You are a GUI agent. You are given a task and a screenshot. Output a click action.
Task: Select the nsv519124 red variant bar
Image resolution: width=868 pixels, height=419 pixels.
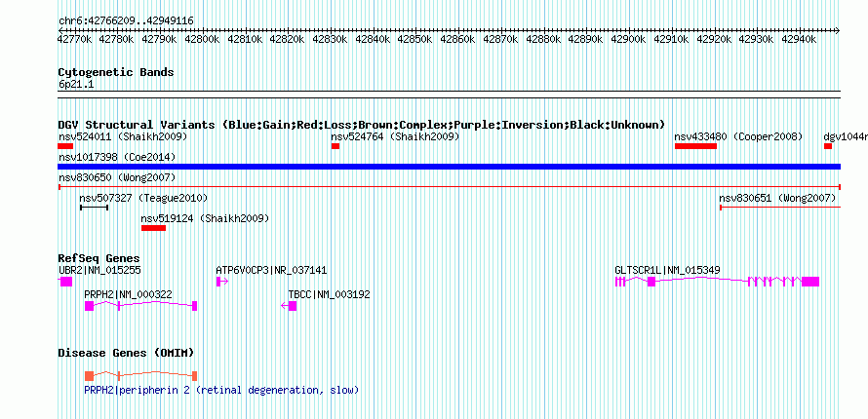click(x=153, y=228)
